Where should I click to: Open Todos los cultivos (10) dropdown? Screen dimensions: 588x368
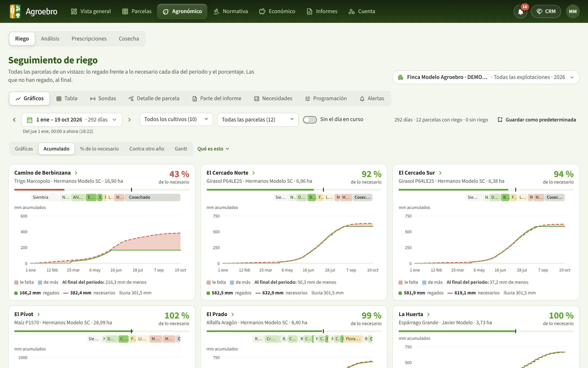176,119
